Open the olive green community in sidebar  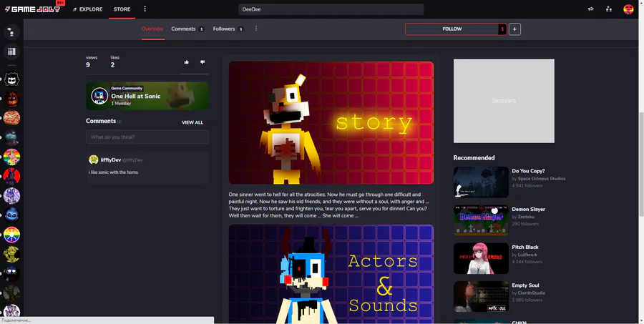click(x=11, y=293)
